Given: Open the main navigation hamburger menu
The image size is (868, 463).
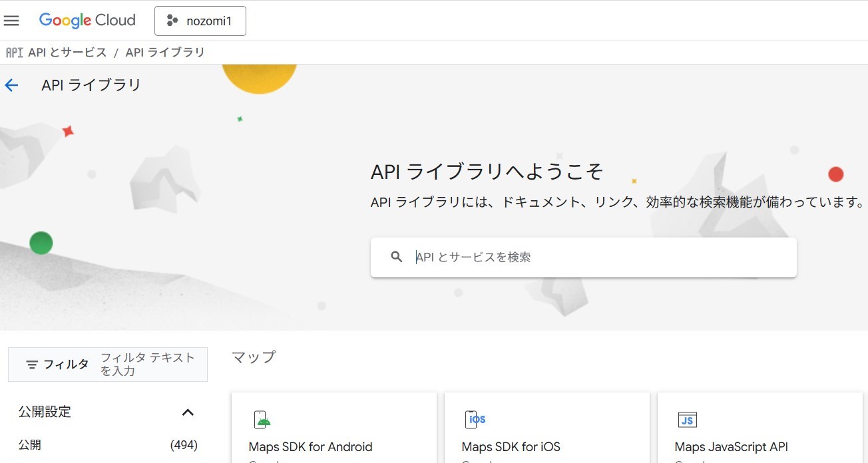Looking at the screenshot, I should pos(11,21).
